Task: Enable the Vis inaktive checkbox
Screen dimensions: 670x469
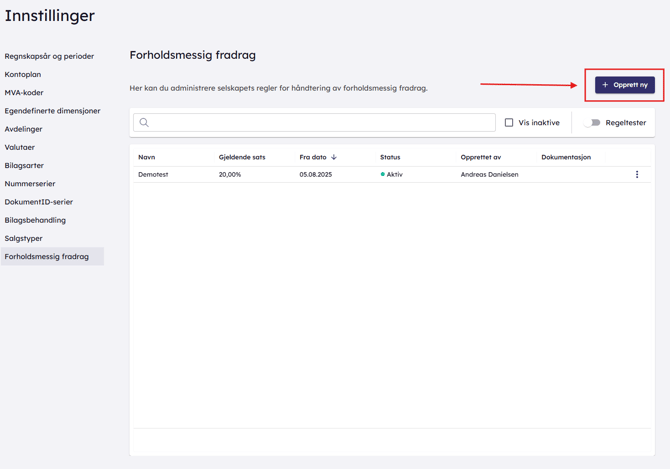Action: coord(509,123)
